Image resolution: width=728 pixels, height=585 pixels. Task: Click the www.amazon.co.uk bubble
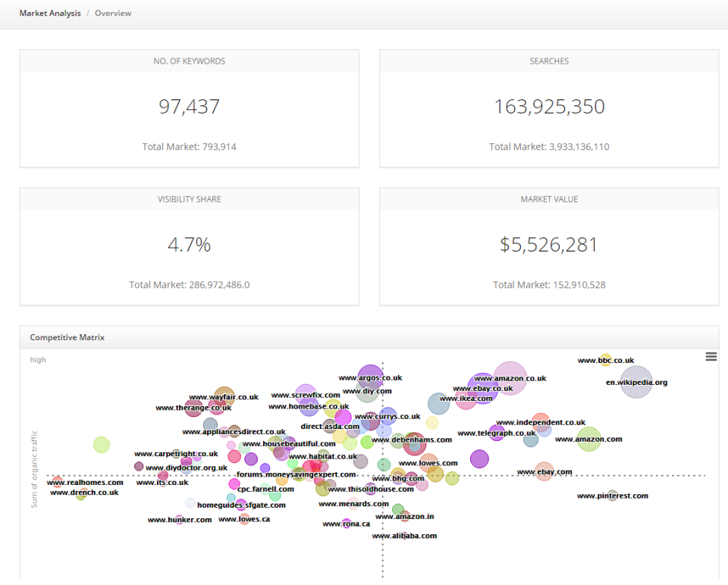(511, 378)
